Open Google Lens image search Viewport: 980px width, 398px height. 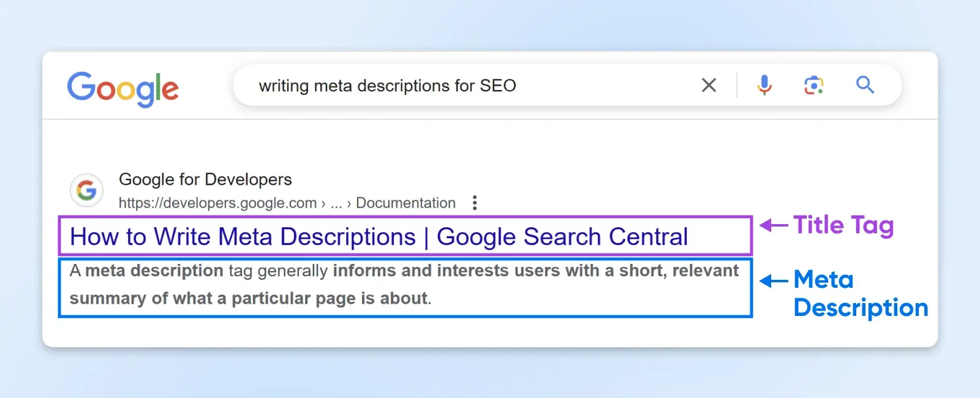click(x=813, y=85)
